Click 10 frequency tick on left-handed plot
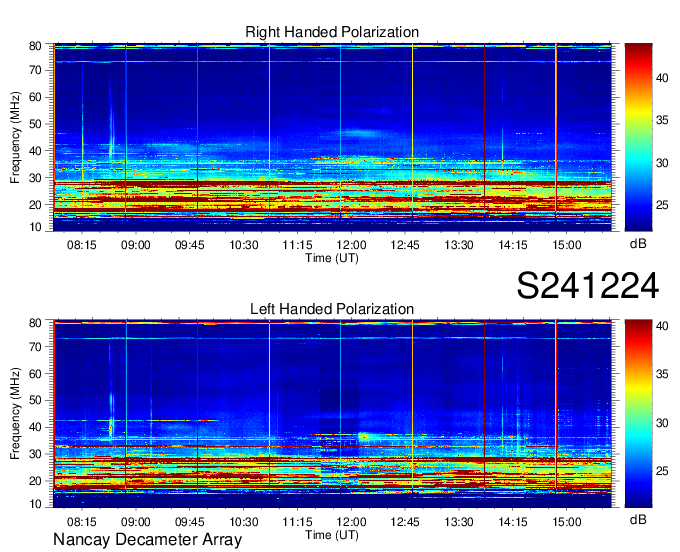680x552 pixels. (35, 504)
